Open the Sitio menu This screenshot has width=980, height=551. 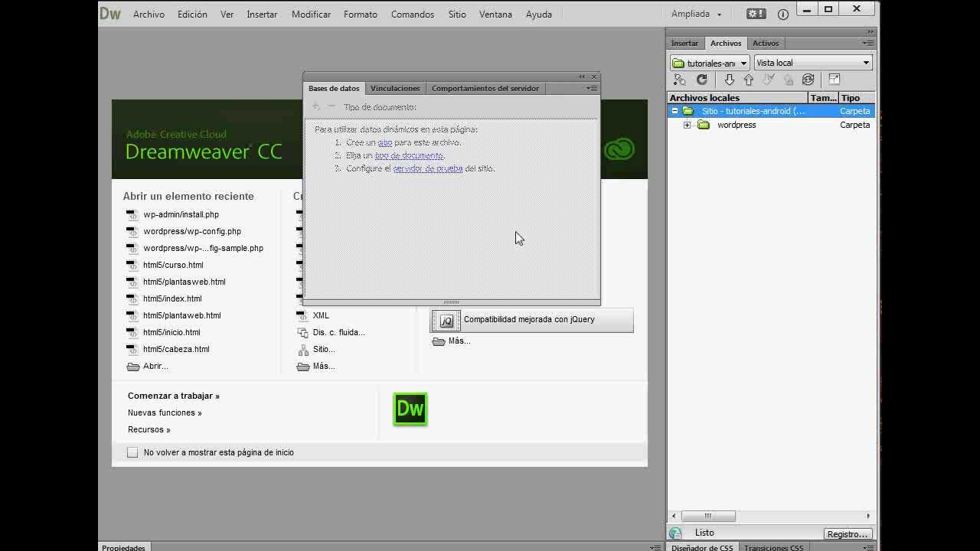pyautogui.click(x=457, y=14)
